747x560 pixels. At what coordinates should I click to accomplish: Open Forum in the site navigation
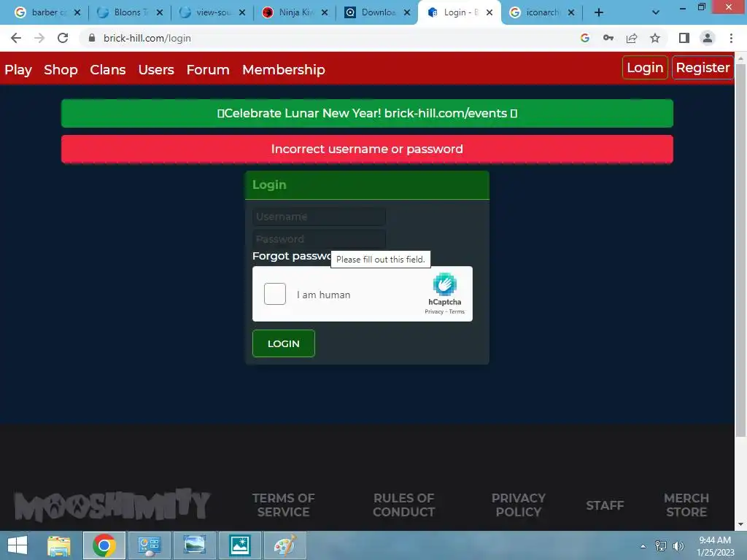[x=208, y=69]
